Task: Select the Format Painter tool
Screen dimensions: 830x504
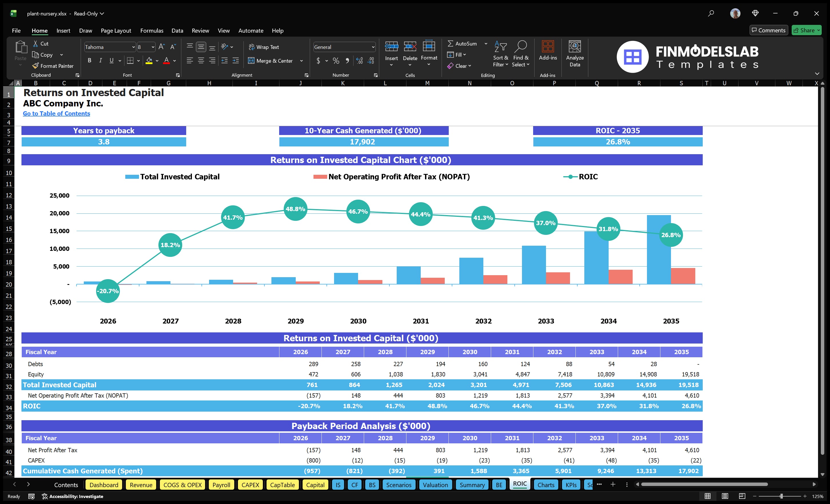Action: (x=53, y=66)
